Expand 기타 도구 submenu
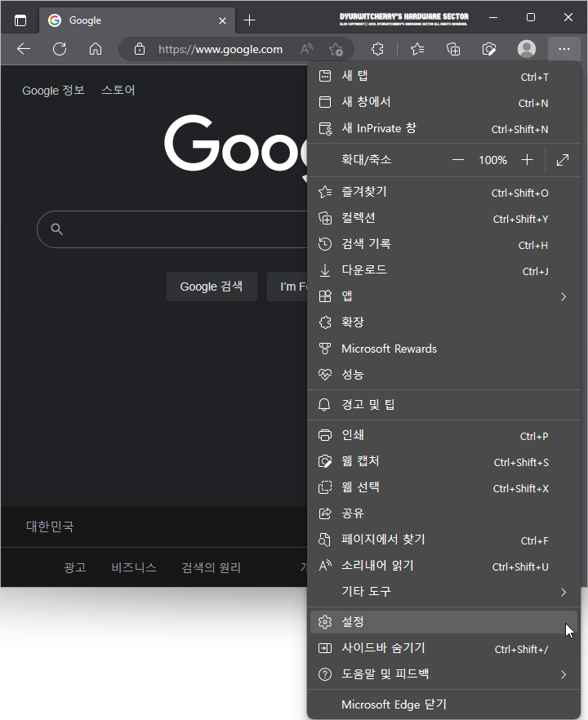The width and height of the screenshot is (588, 720). click(x=443, y=592)
